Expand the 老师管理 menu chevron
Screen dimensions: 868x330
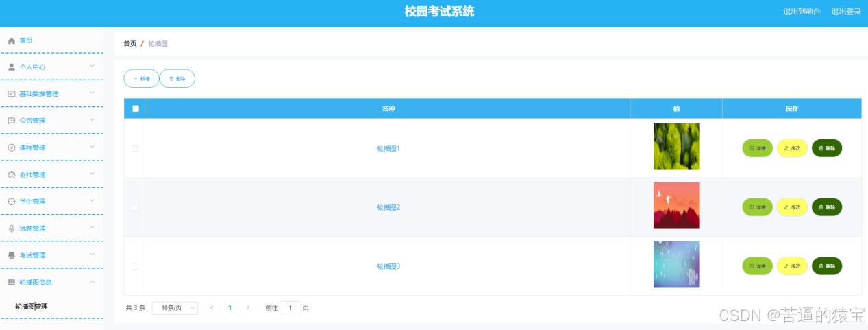92,174
